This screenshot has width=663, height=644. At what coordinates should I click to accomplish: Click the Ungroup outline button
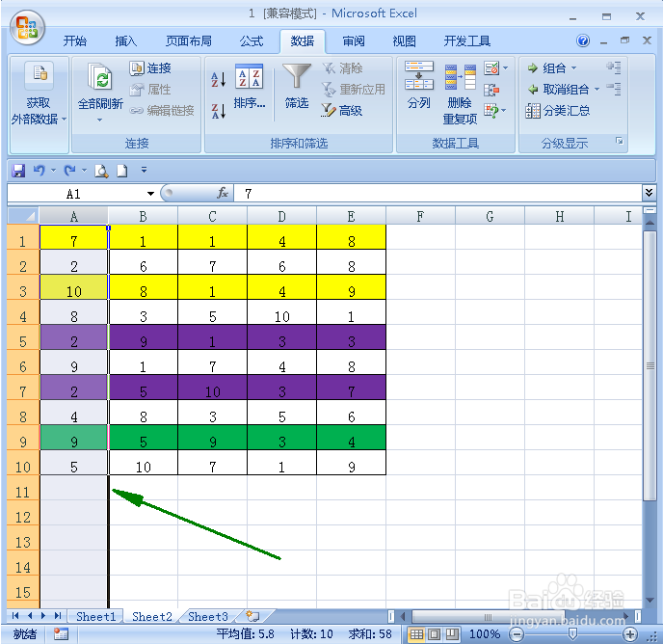point(558,90)
